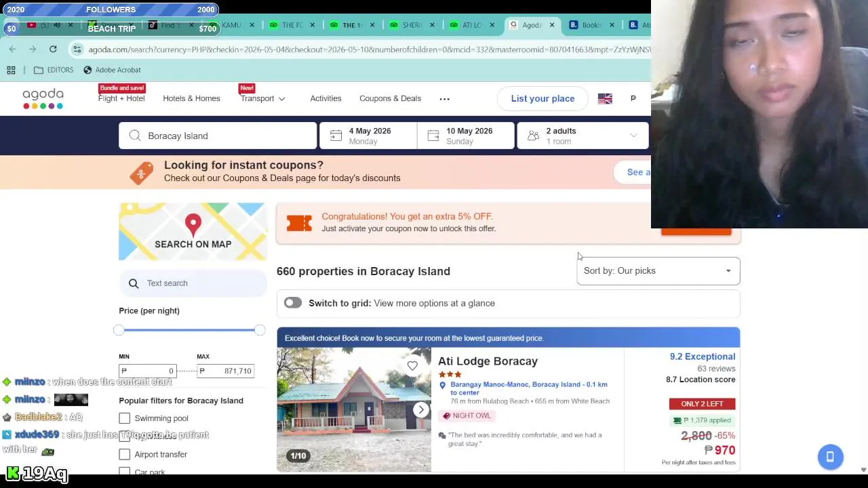
Task: Click the location pin icon beside address
Action: 442,385
